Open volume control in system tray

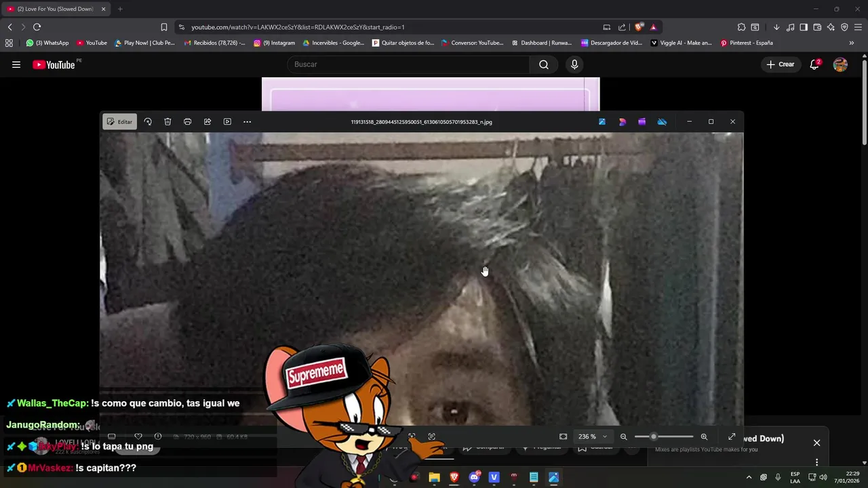click(x=823, y=477)
